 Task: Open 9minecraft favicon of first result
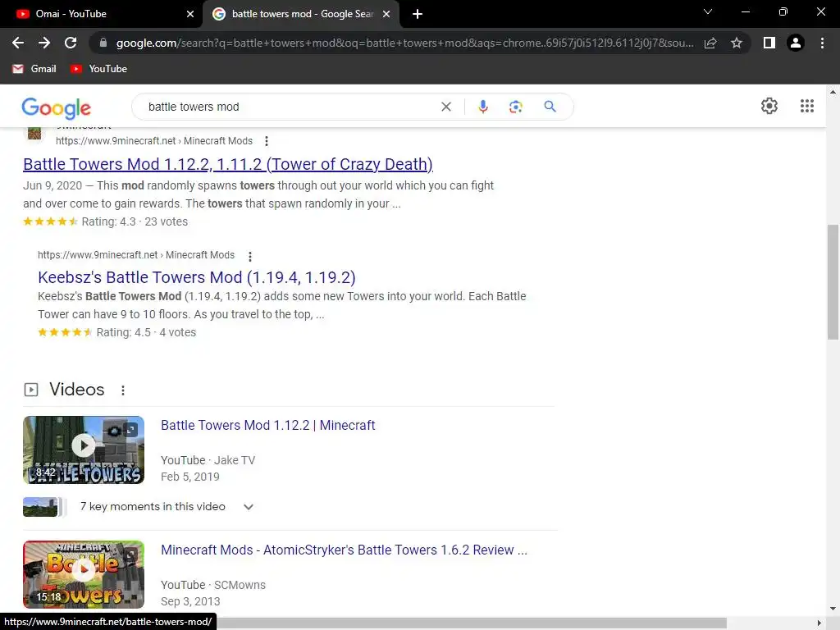click(34, 132)
